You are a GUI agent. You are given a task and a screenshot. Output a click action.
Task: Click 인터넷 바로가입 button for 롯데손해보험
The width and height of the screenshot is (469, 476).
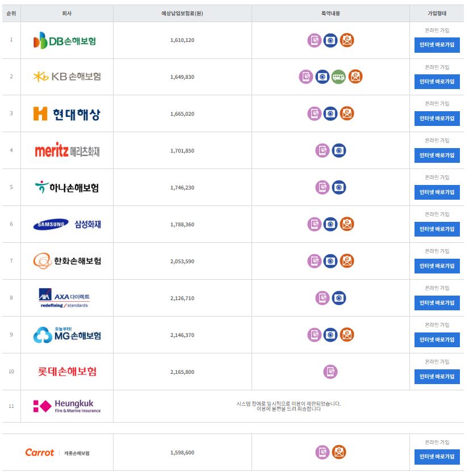click(x=437, y=376)
